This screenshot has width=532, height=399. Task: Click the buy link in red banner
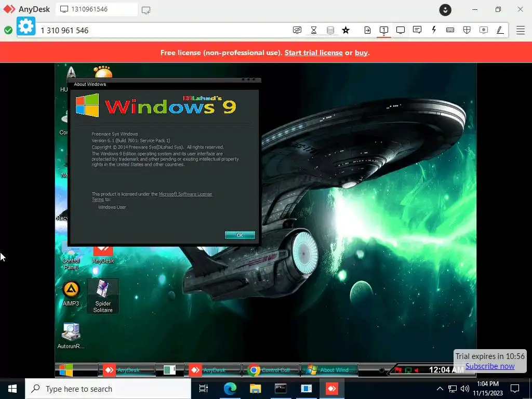click(x=361, y=52)
